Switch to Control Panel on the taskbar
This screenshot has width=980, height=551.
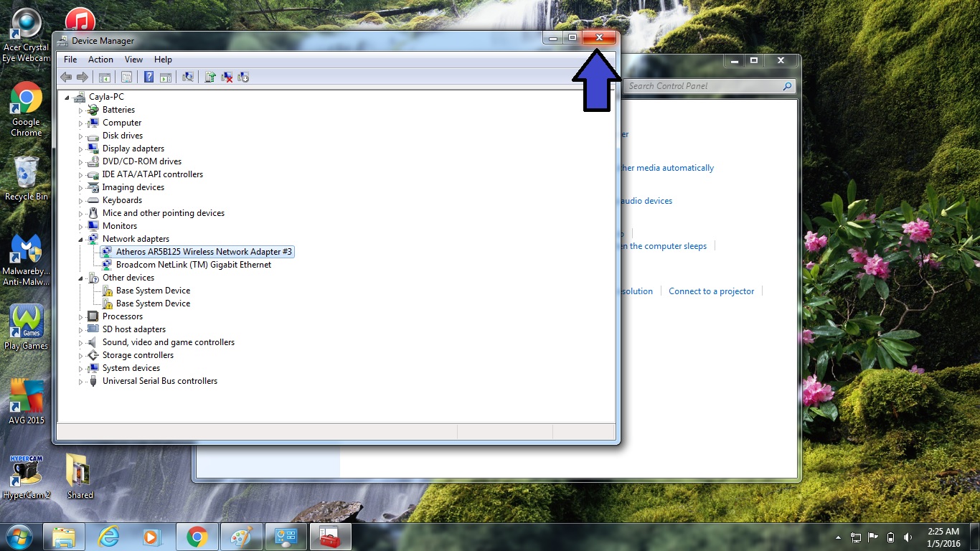286,537
